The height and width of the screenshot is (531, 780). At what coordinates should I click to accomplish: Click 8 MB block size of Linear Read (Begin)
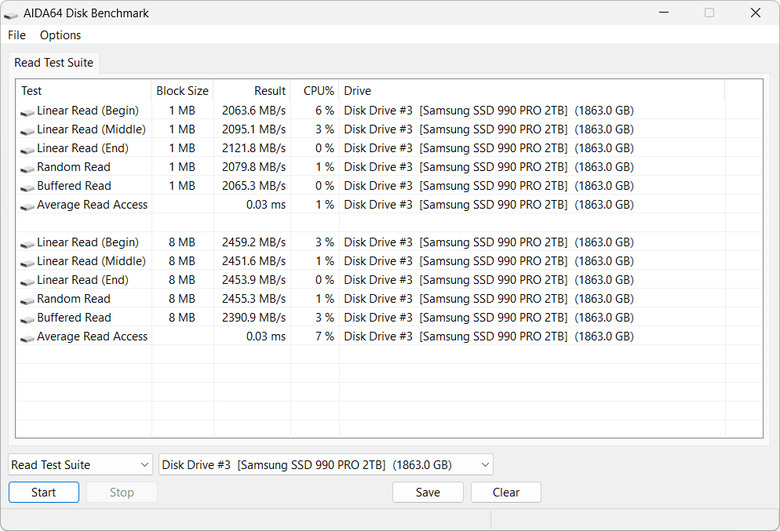click(182, 242)
